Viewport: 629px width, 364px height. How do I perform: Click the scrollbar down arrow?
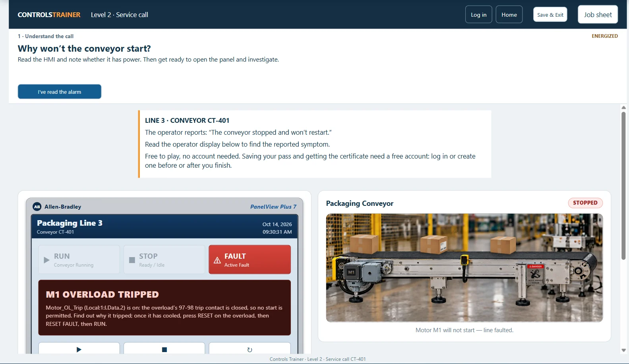[x=623, y=350]
